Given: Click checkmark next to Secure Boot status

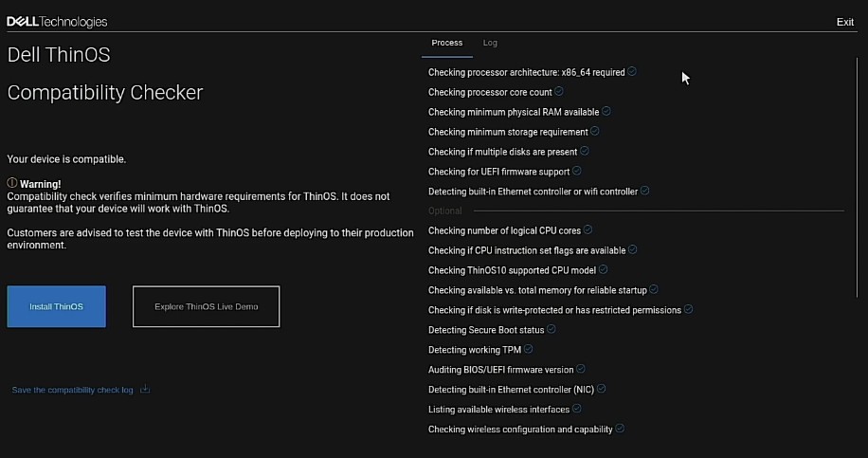Looking at the screenshot, I should (552, 329).
